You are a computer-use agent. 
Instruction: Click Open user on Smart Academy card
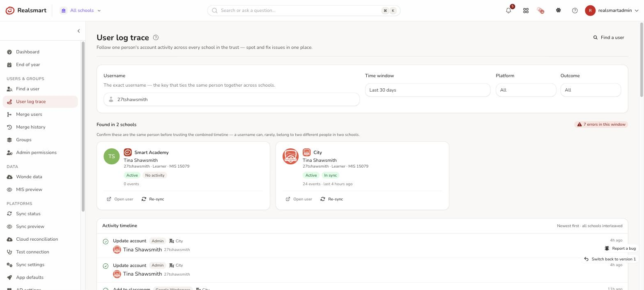click(120, 199)
